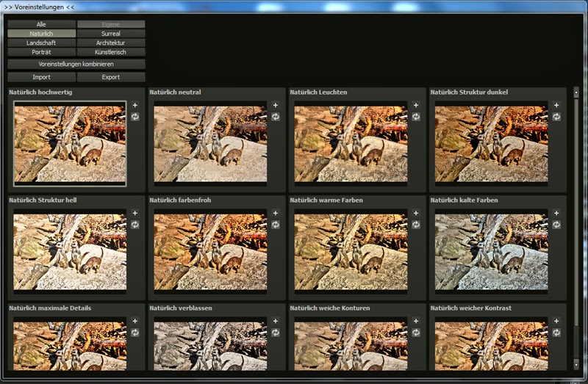Image resolution: width=588 pixels, height=384 pixels.
Task: Select the Natürlich preset category
Action: pyautogui.click(x=41, y=34)
